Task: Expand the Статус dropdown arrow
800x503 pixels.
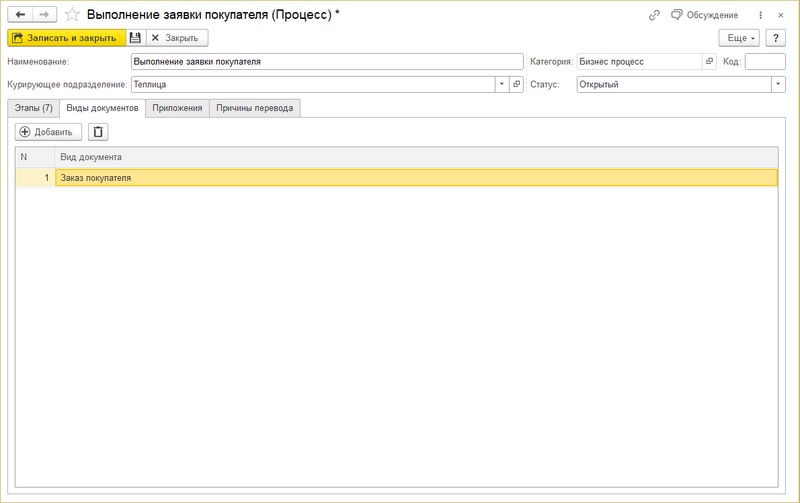Action: (778, 84)
